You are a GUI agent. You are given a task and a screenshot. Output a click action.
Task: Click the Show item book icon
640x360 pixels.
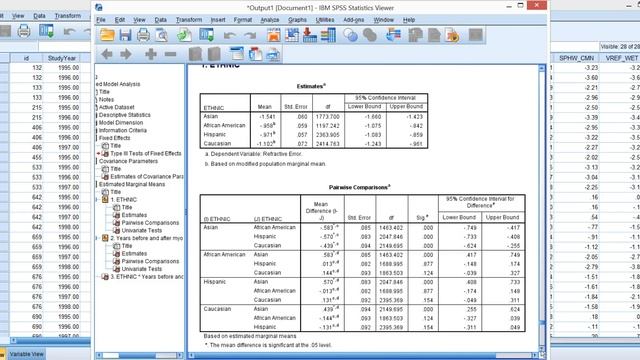click(195, 54)
